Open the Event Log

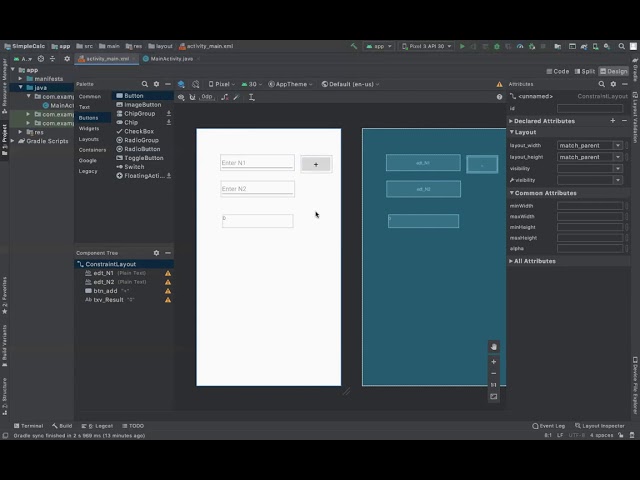point(549,426)
